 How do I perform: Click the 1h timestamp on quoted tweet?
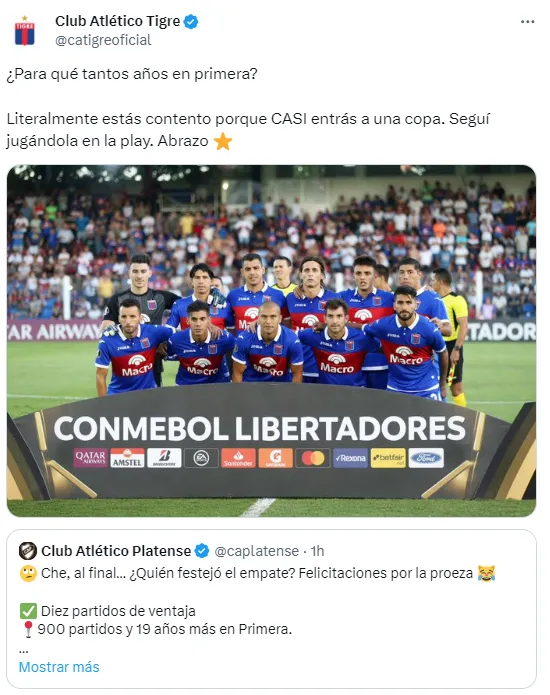pos(317,551)
